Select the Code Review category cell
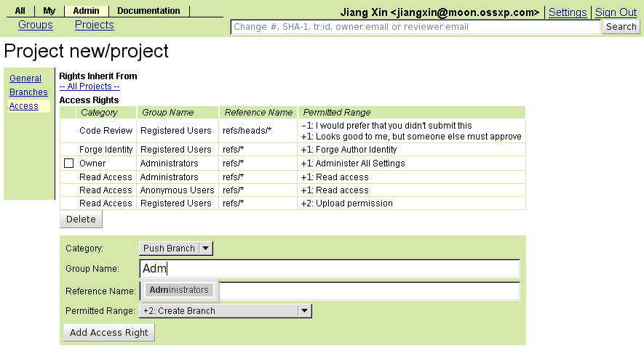The image size is (644, 351). 106,131
